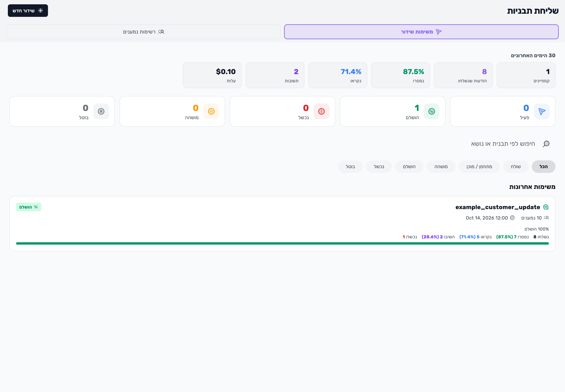Viewport: 565px width, 392px height.
Task: Click the clock icon next to Oct 14 date
Action: (x=512, y=218)
